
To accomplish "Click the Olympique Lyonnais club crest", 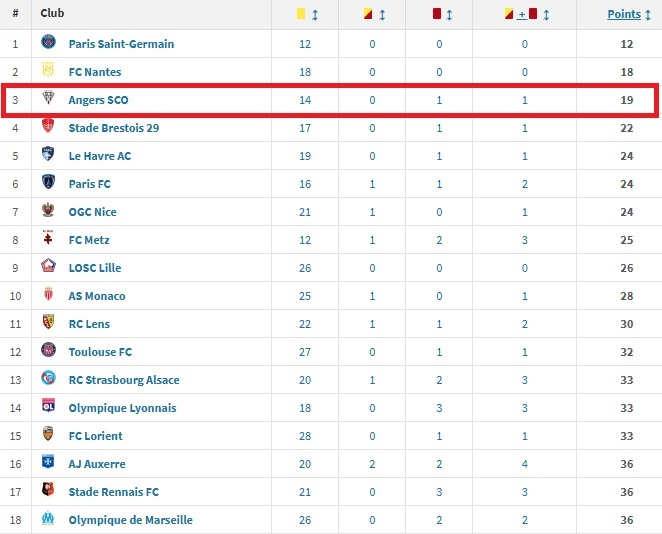I will [48, 407].
